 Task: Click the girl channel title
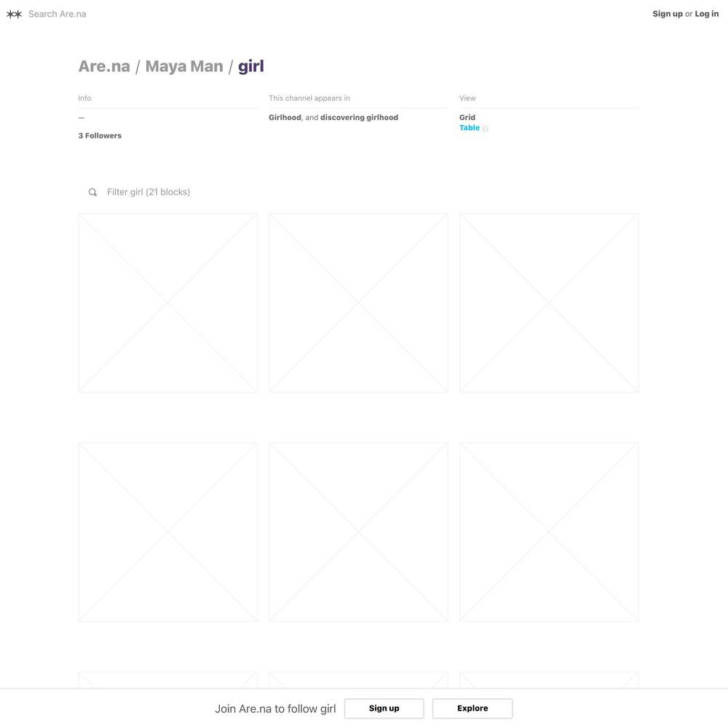click(x=251, y=66)
